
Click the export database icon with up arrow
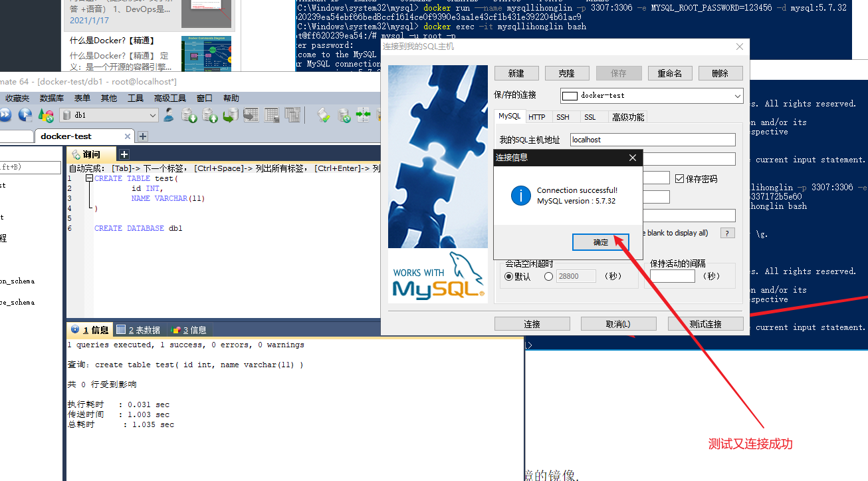point(210,115)
